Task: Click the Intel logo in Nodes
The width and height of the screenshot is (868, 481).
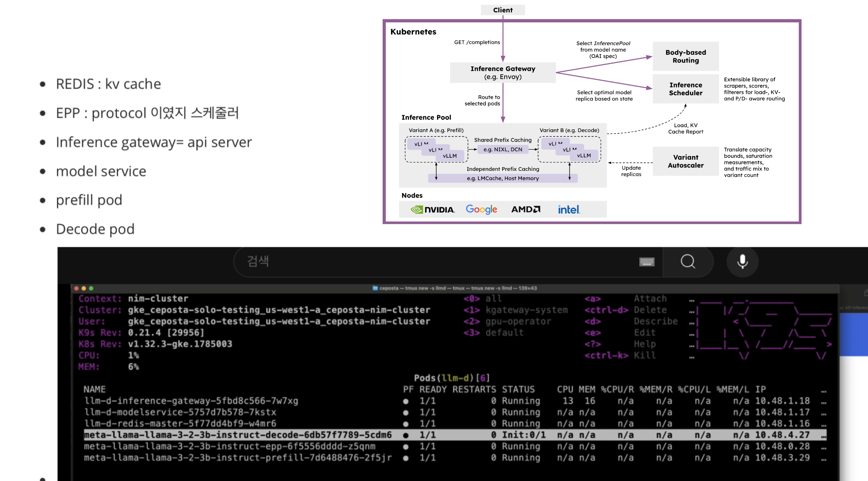Action: 569,209
